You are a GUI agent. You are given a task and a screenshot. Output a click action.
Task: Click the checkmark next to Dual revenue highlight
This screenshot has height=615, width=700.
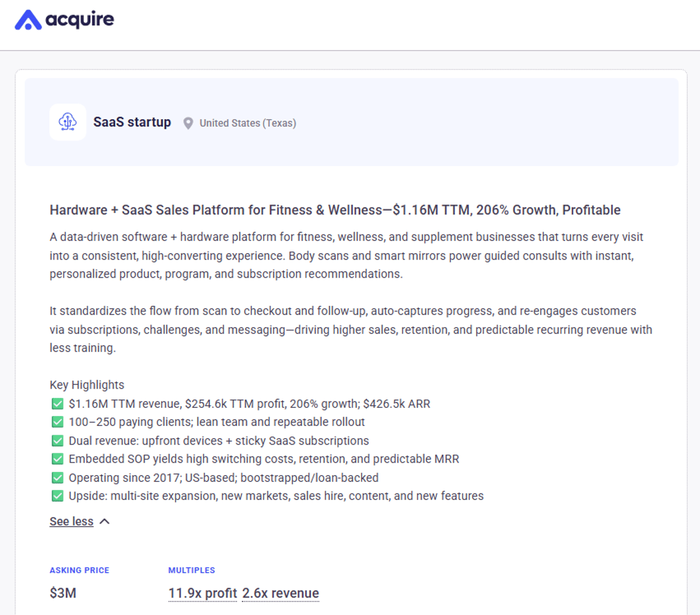(57, 441)
